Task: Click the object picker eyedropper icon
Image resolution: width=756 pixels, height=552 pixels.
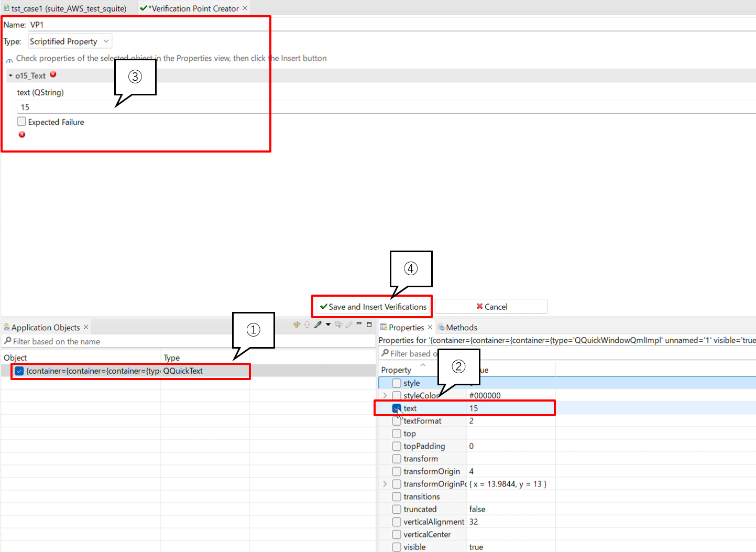Action: click(x=317, y=324)
